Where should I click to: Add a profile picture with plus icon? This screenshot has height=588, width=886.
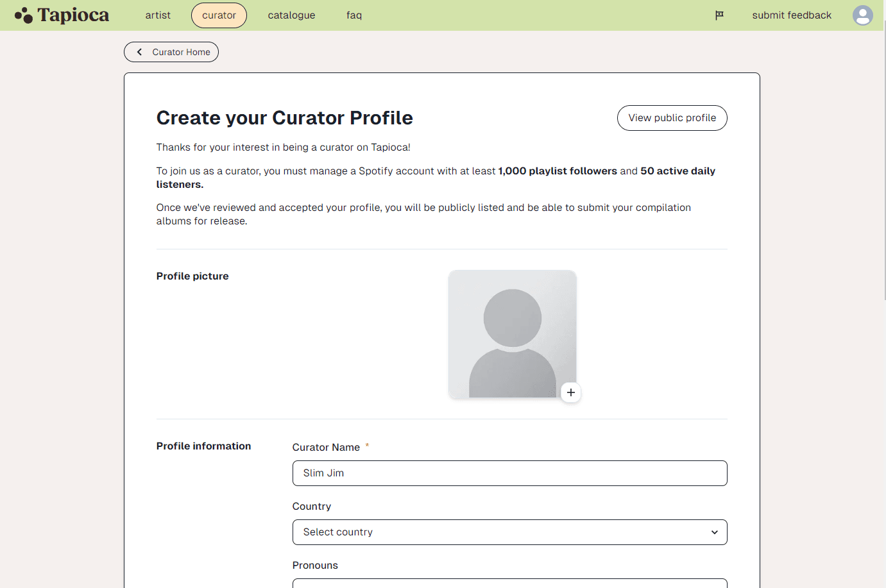571,392
